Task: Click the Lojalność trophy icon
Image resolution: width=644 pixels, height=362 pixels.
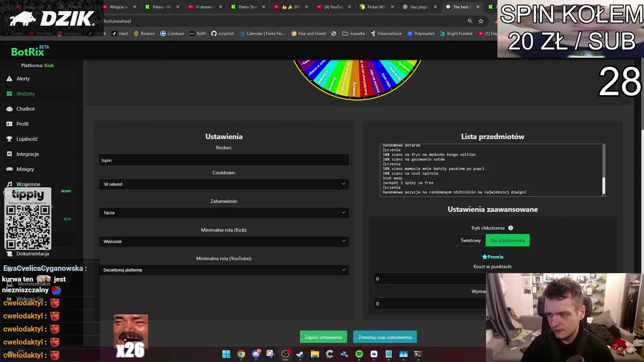Action: point(9,139)
